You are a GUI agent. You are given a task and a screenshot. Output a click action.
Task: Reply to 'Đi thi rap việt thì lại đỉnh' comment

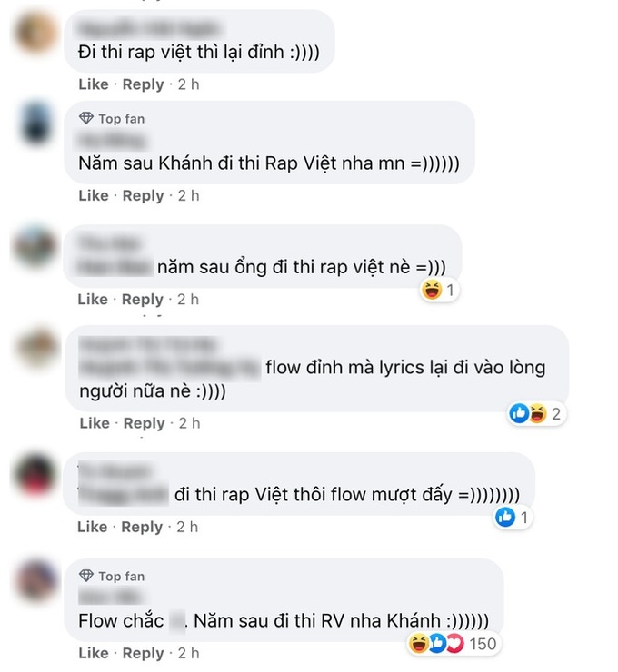tap(144, 84)
